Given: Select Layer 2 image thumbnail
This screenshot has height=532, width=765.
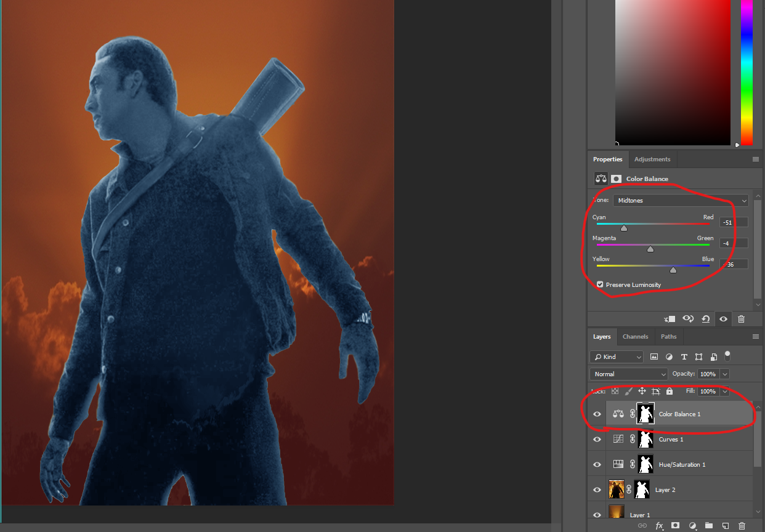Looking at the screenshot, I should [616, 490].
